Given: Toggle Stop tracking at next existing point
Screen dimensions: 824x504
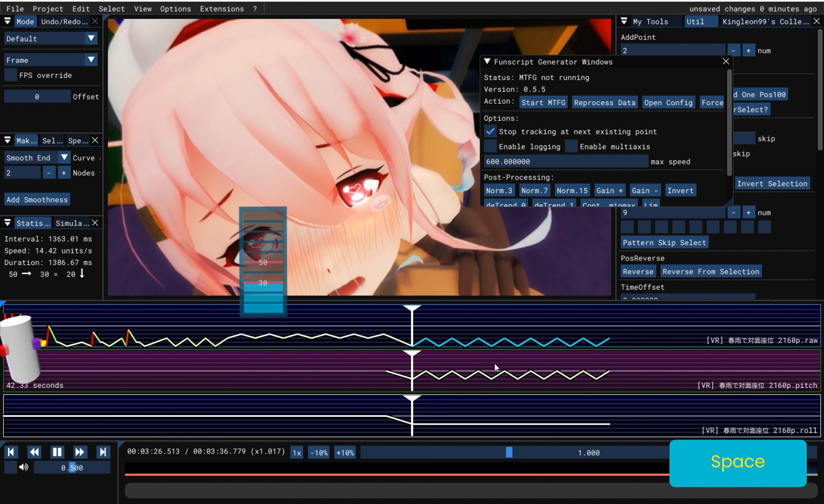Looking at the screenshot, I should pos(490,131).
